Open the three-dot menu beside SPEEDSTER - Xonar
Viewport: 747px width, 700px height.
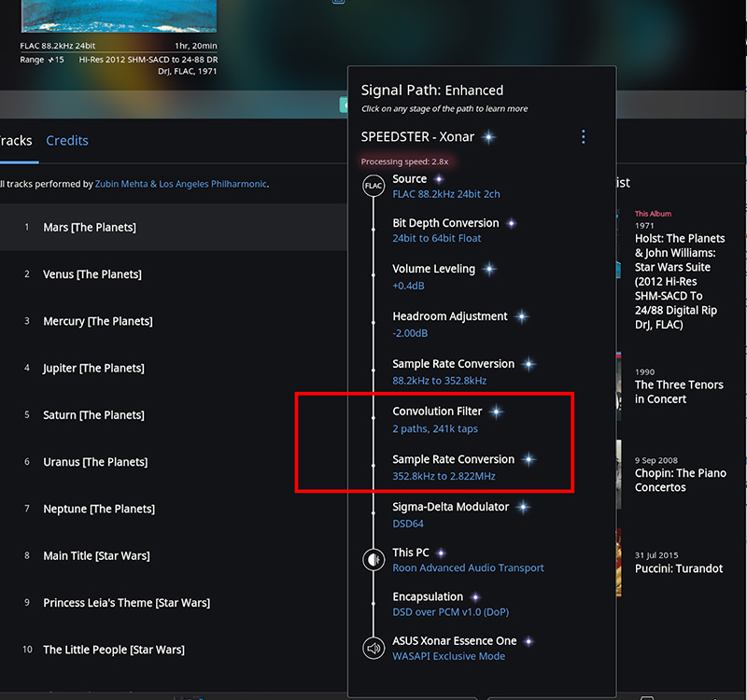(x=583, y=137)
